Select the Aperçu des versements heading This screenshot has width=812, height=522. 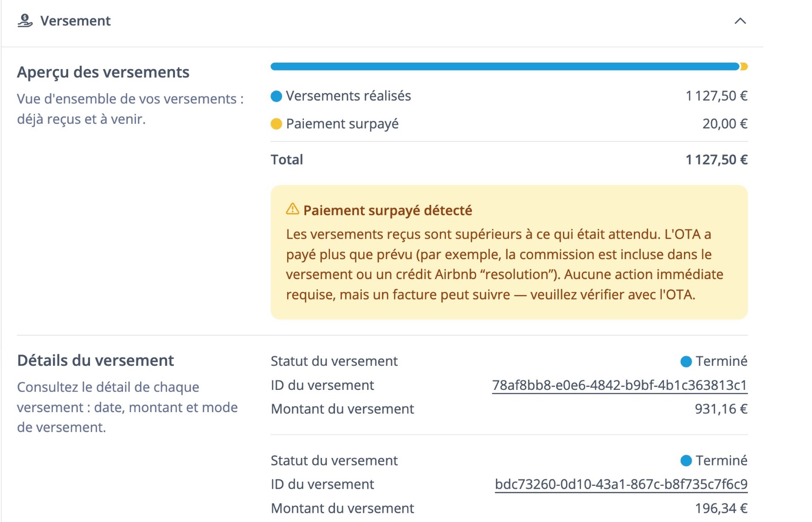(103, 72)
